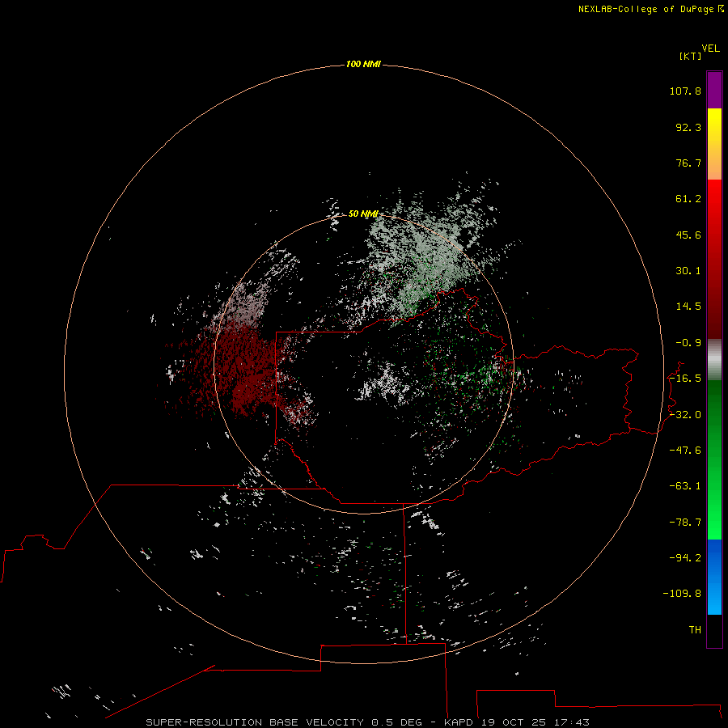This screenshot has width=728, height=728.
Task: Click the 107.8 velocity scale value
Action: click(x=685, y=91)
